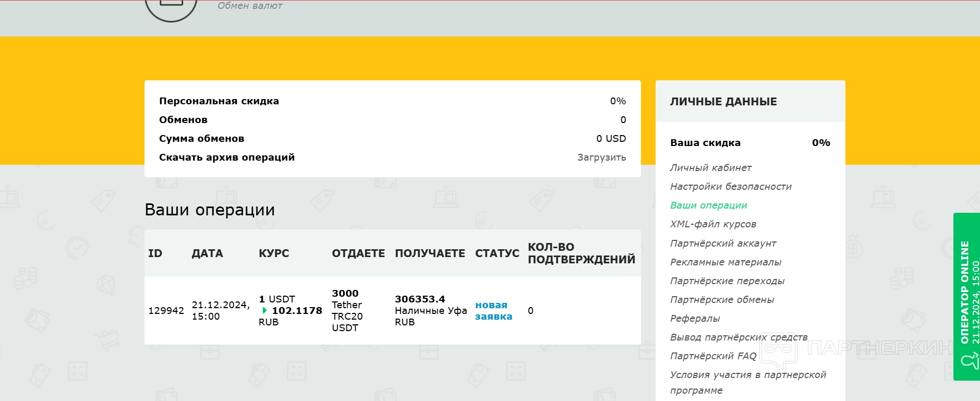Click the chat bubbles icon on the green widget

969,361
